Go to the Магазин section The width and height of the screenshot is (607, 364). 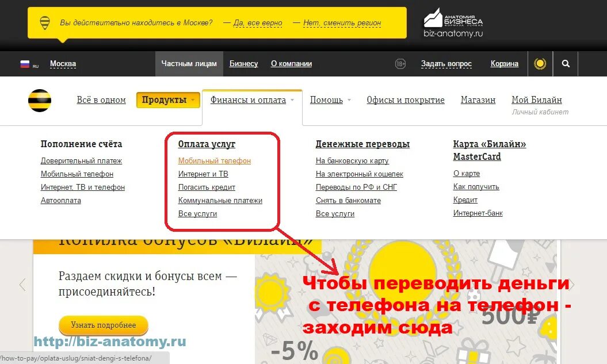[478, 100]
